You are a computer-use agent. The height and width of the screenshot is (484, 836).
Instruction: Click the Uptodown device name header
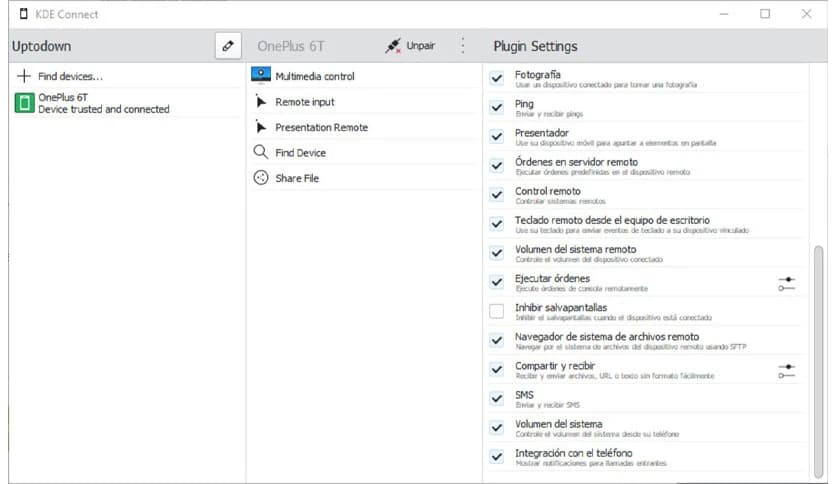coord(42,46)
